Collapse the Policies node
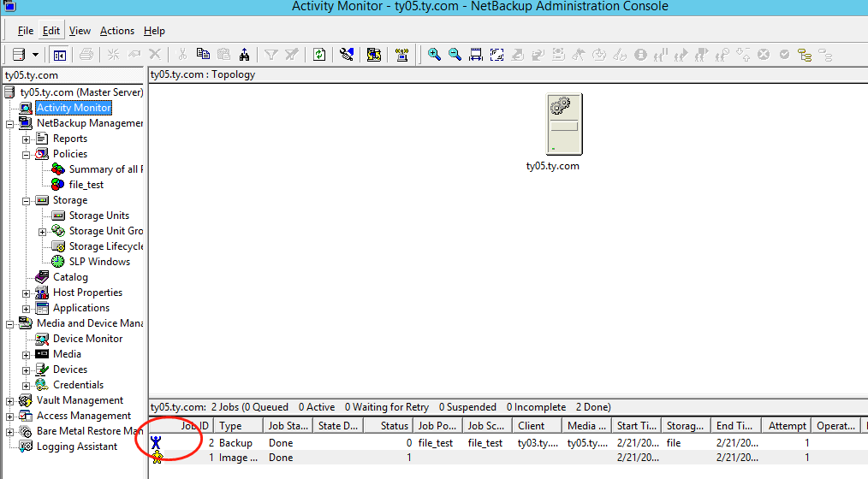Viewport: 868px width, 479px height. click(x=26, y=155)
